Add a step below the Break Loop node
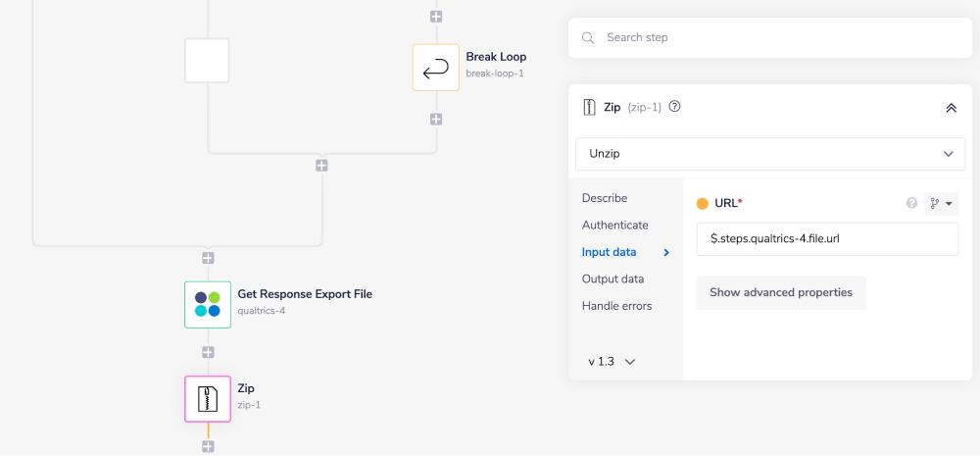980x456 pixels. pyautogui.click(x=436, y=119)
